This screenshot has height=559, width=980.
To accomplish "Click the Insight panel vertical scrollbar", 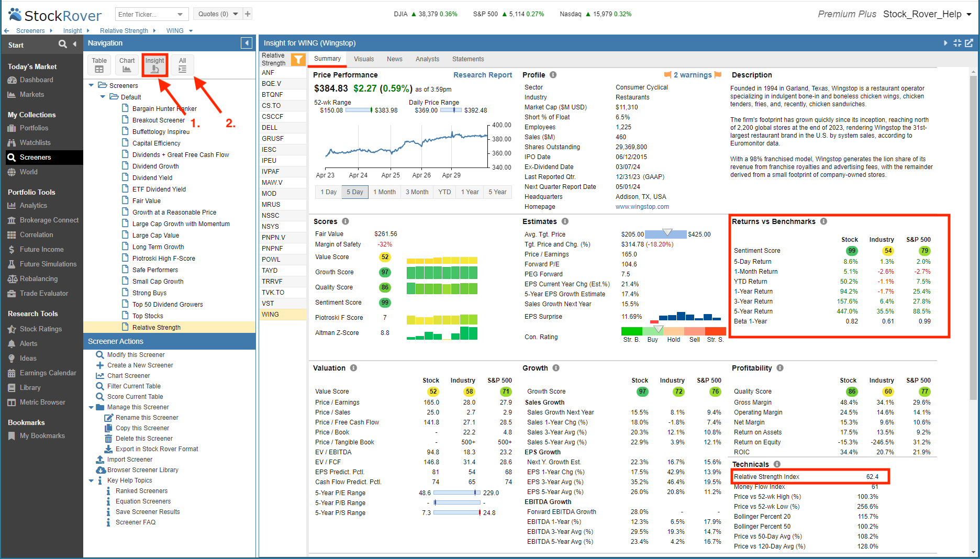I will click(x=974, y=238).
